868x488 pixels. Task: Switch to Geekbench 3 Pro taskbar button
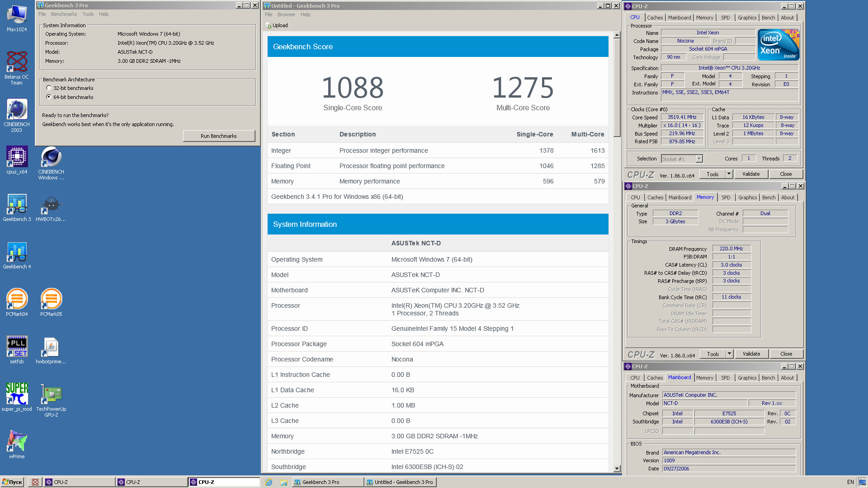point(327,482)
